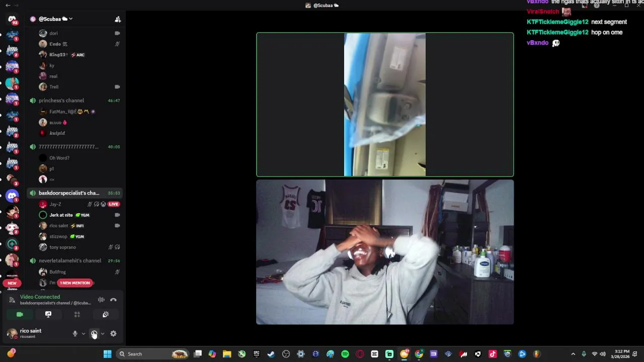644x362 pixels.
Task: Select rico saint in channel member list
Action: tap(80, 226)
